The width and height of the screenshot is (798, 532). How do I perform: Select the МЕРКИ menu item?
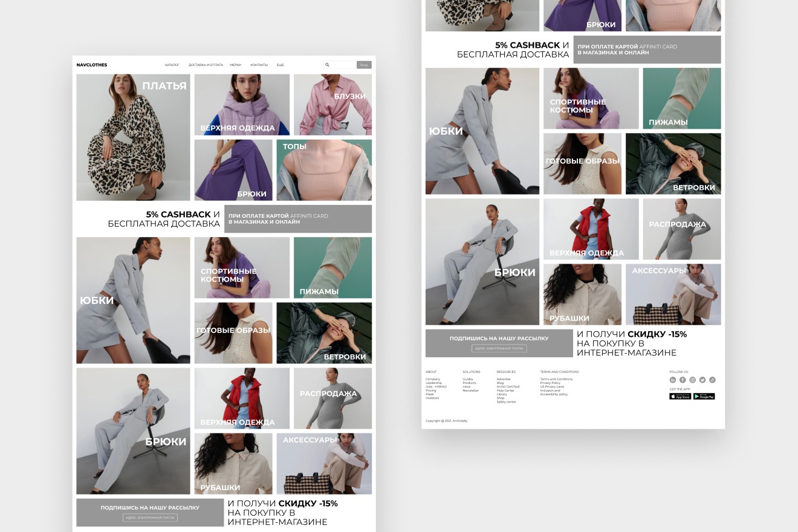pos(236,65)
